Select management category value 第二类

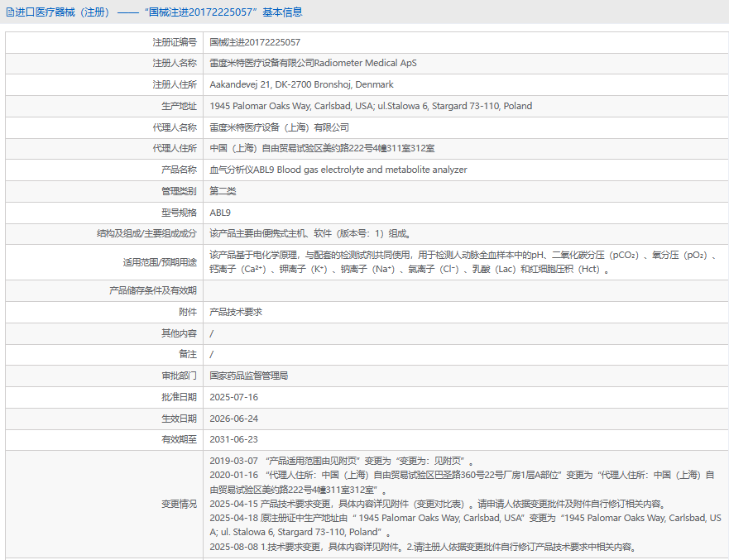(x=223, y=191)
